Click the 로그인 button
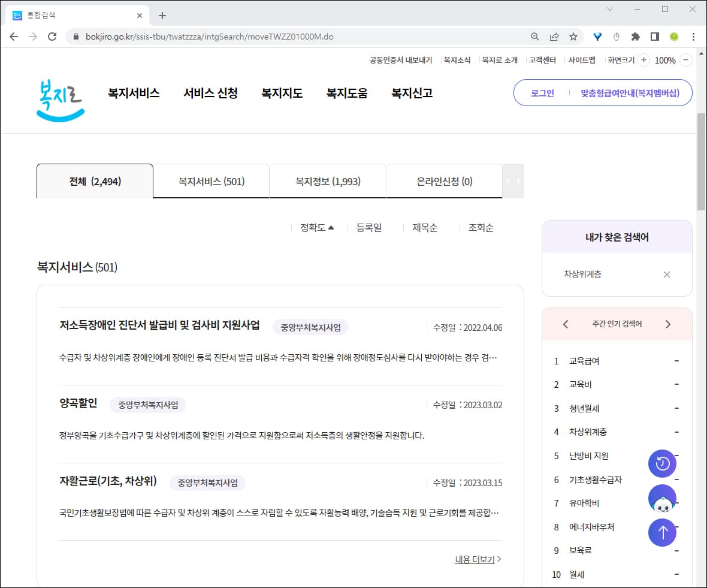Screen dimensions: 707x588 pos(541,93)
